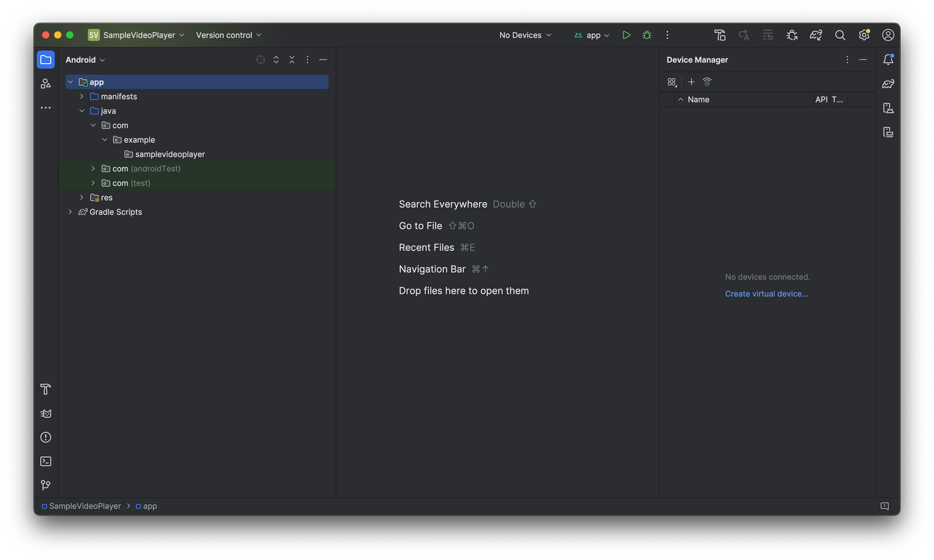Open the Android project view dropdown
Image resolution: width=934 pixels, height=560 pixels.
(85, 60)
